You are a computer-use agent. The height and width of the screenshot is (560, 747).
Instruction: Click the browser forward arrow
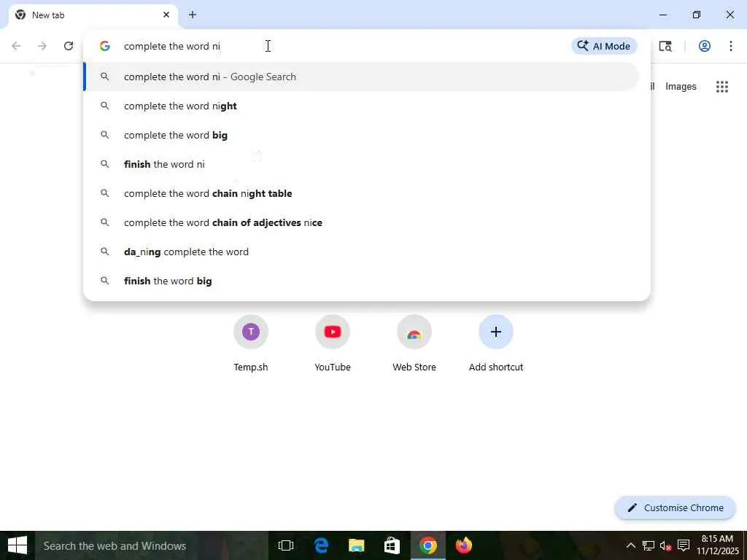pyautogui.click(x=42, y=46)
